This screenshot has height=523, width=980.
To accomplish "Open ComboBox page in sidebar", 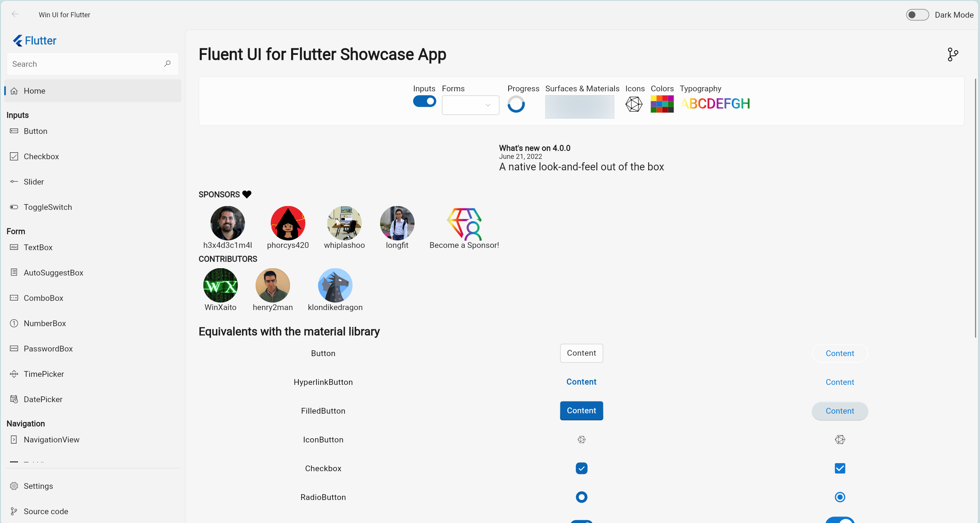I will tap(93, 298).
